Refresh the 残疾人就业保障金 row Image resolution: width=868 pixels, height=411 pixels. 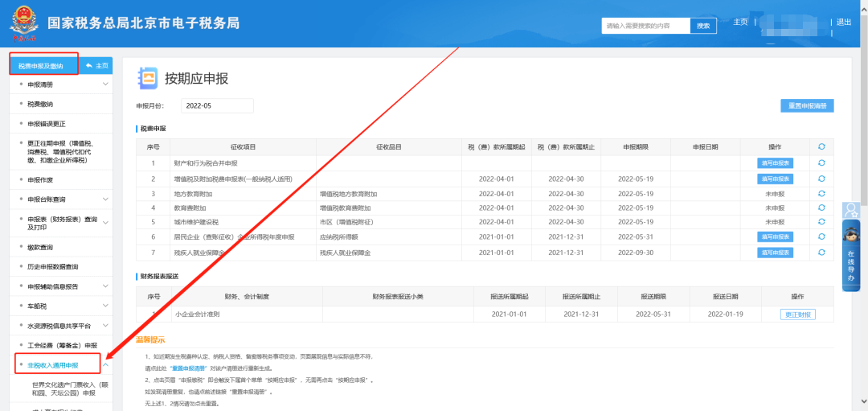pyautogui.click(x=821, y=253)
